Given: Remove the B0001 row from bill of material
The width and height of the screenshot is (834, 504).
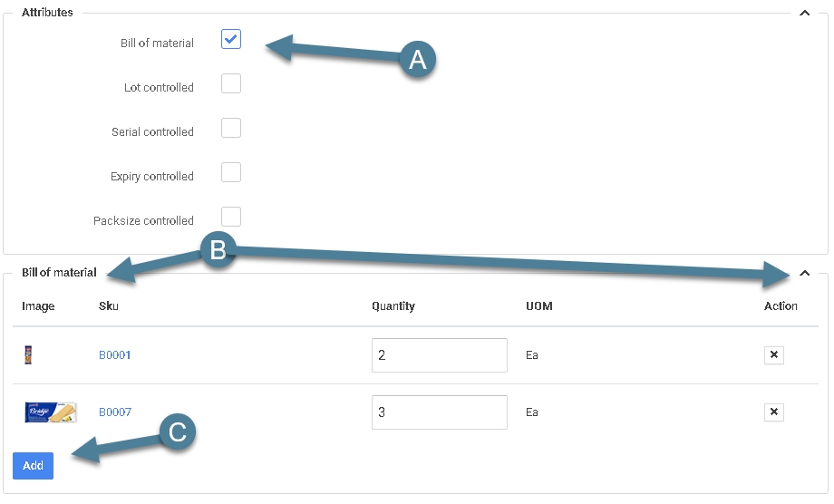Looking at the screenshot, I should click(773, 355).
